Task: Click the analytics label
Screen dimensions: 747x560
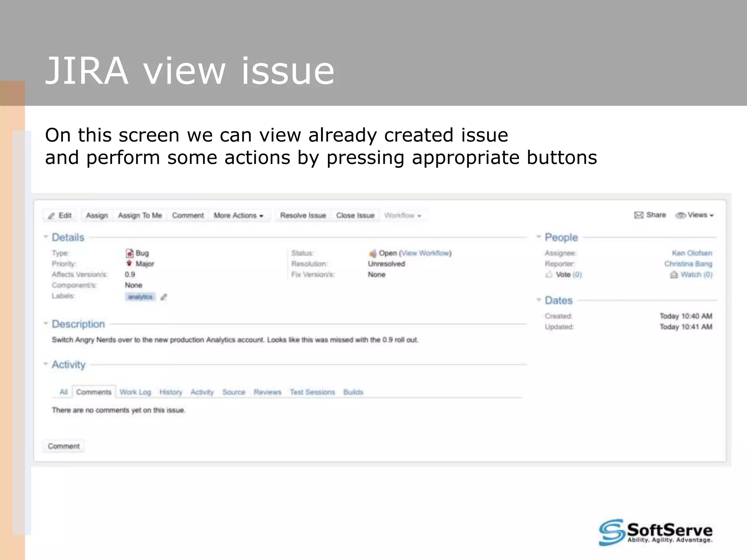Action: (140, 297)
